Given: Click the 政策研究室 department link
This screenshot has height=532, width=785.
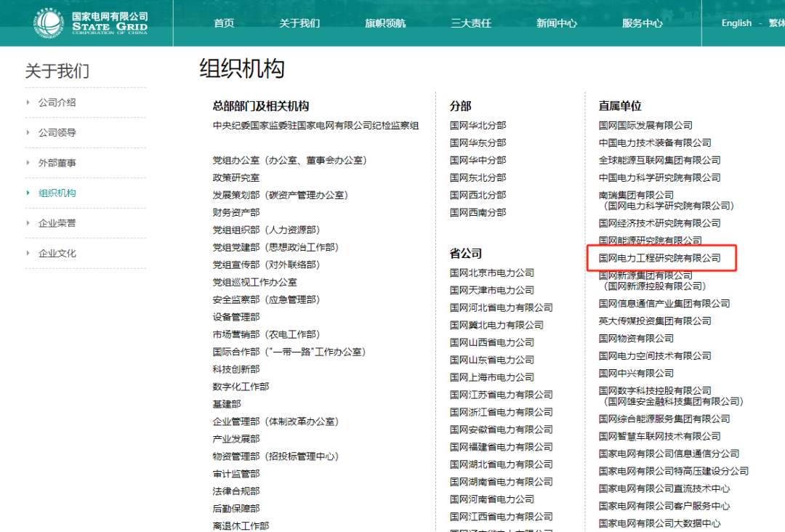Looking at the screenshot, I should pos(235,177).
